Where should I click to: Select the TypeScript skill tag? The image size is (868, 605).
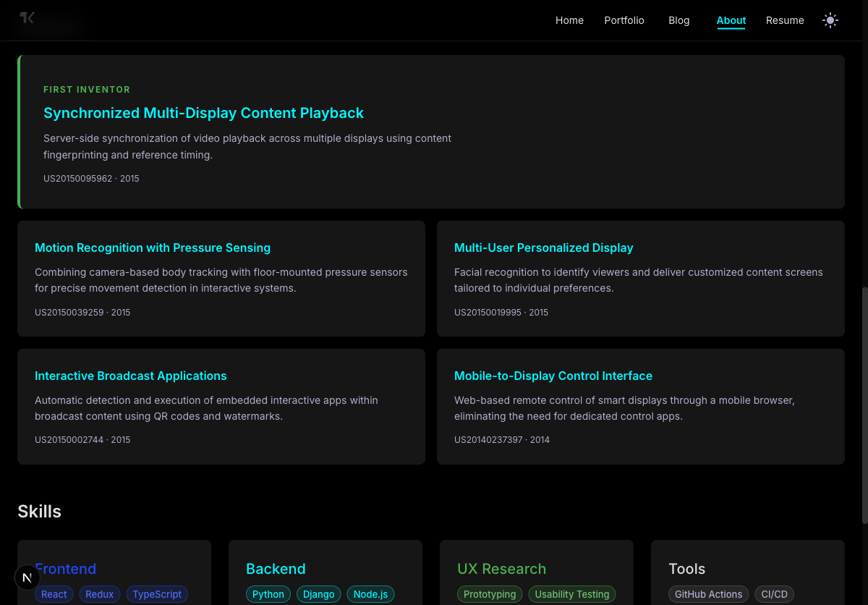tap(157, 594)
